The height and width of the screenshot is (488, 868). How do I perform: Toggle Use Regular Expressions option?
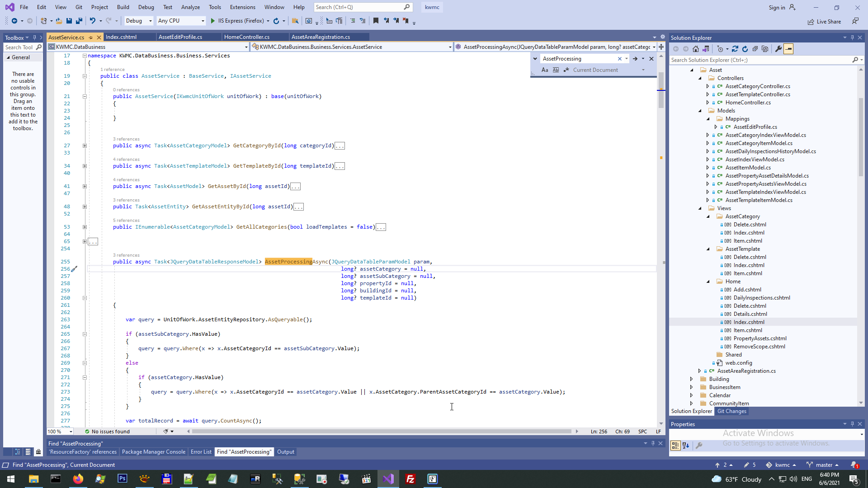(x=566, y=70)
